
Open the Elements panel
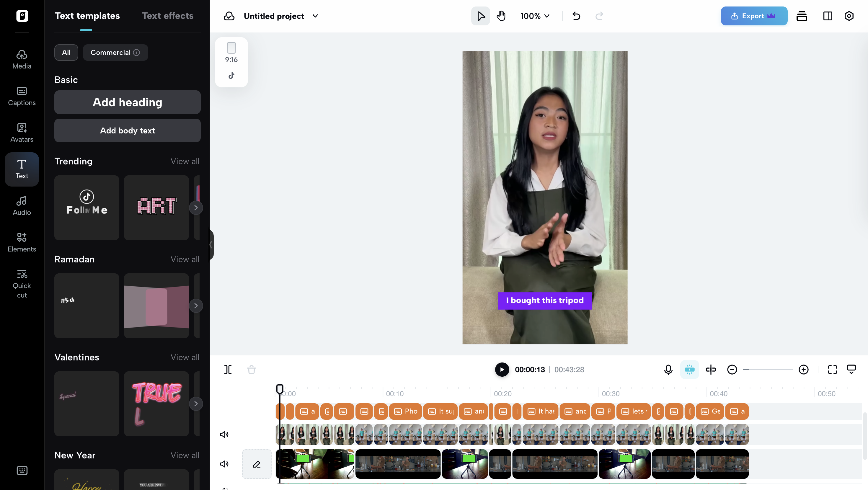[22, 242]
